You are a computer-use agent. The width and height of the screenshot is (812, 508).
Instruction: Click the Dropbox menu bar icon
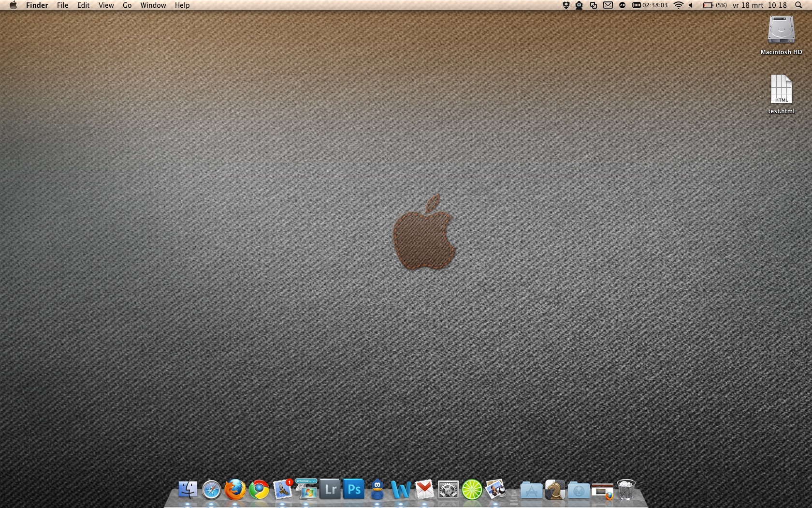566,5
